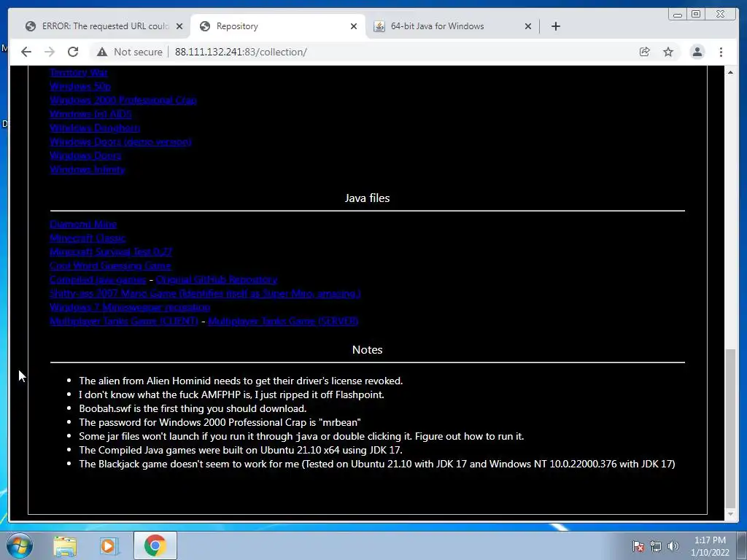Open Windows Doors (demo version) link
This screenshot has width=747, height=560.
[x=120, y=141]
